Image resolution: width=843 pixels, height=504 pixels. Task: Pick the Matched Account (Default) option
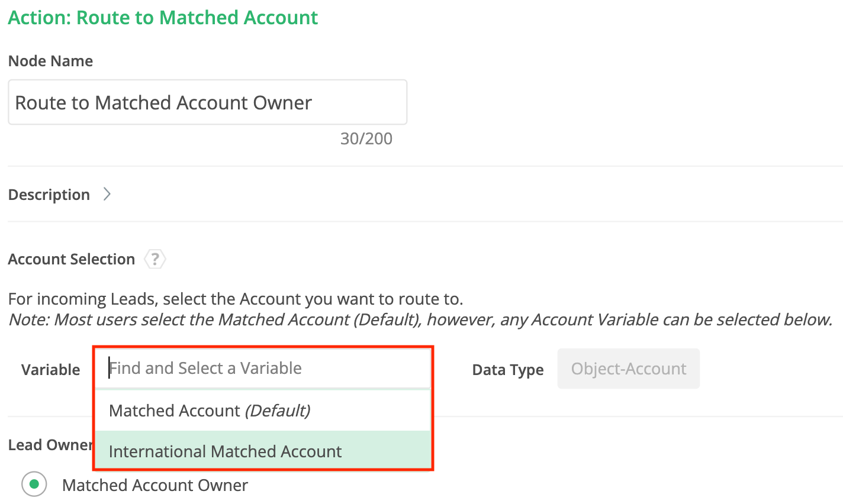point(210,411)
